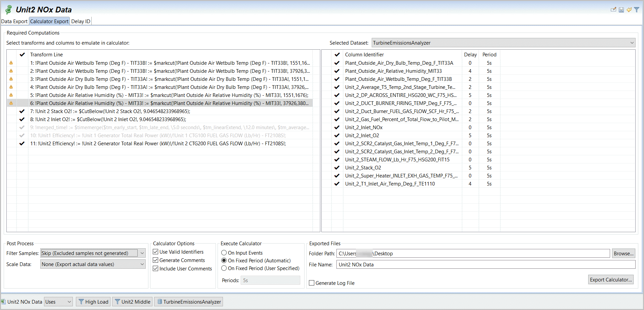Click the yellow revert arrow icon

pyautogui.click(x=629, y=10)
